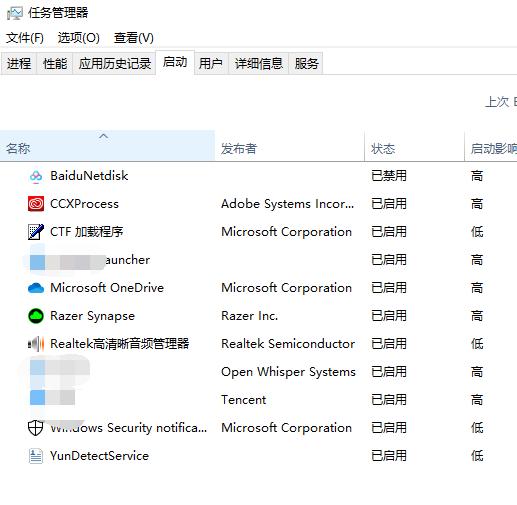Viewport: 517px width, 505px height.
Task: Click the CCXProcess Adobe Creative Cloud icon
Action: pyautogui.click(x=36, y=204)
